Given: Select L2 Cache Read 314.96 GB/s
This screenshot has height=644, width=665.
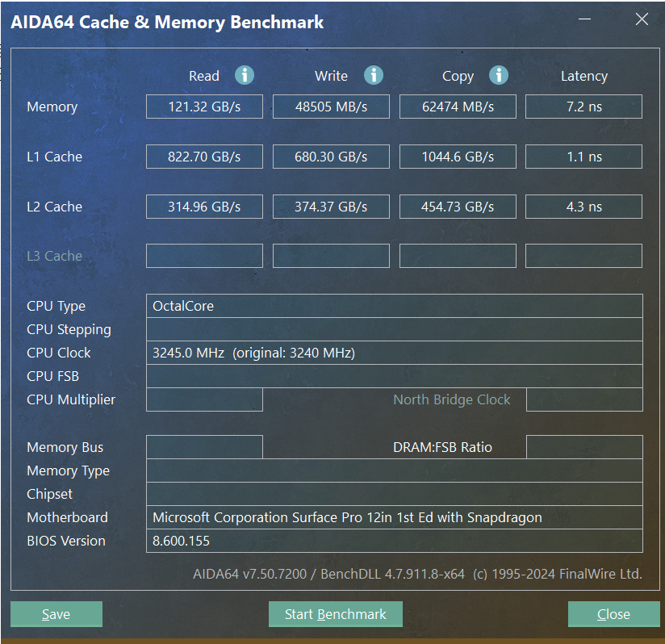Looking at the screenshot, I should coord(204,207).
